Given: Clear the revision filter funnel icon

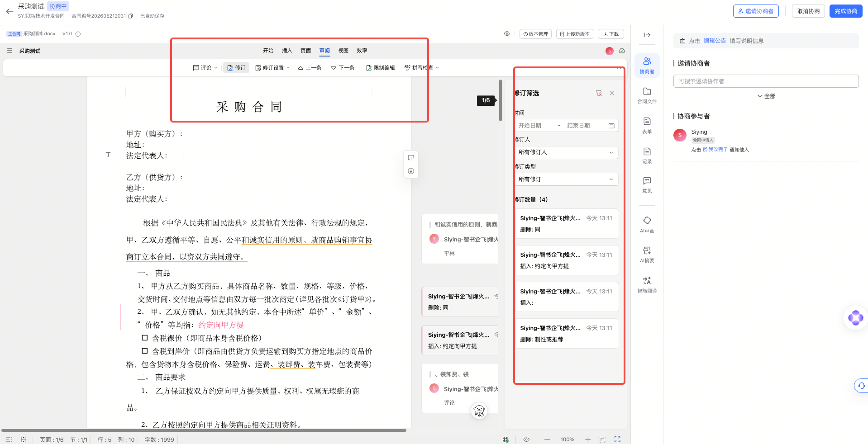Looking at the screenshot, I should click(599, 93).
